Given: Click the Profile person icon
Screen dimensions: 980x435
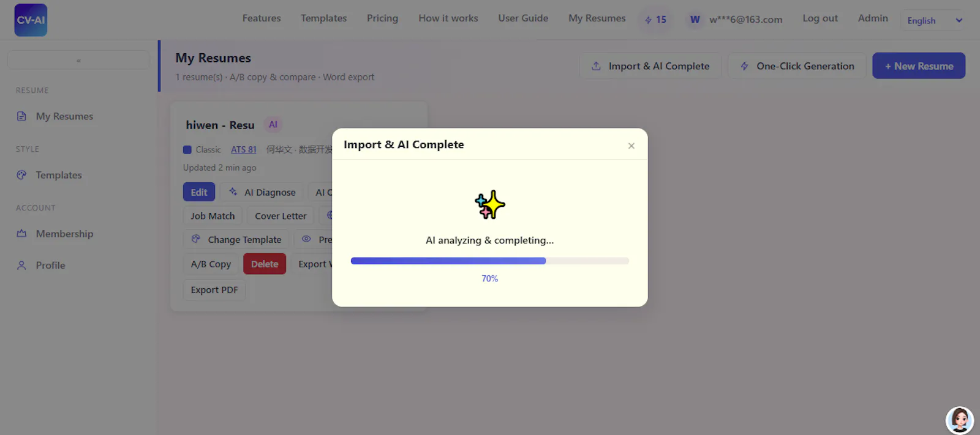Looking at the screenshot, I should (21, 266).
